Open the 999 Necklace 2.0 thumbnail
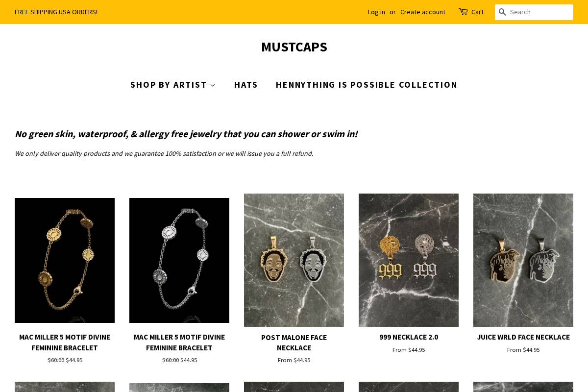588x392 pixels. click(x=409, y=260)
